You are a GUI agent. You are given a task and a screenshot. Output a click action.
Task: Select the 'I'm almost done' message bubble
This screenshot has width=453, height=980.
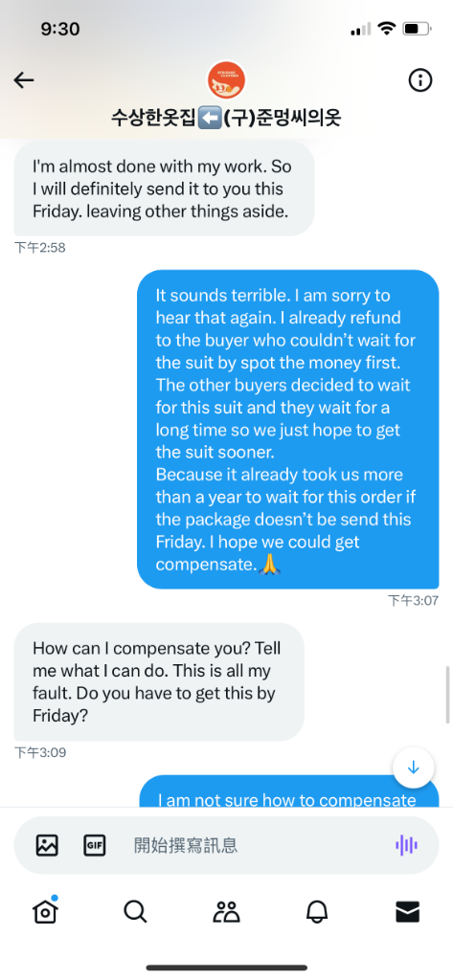(164, 189)
